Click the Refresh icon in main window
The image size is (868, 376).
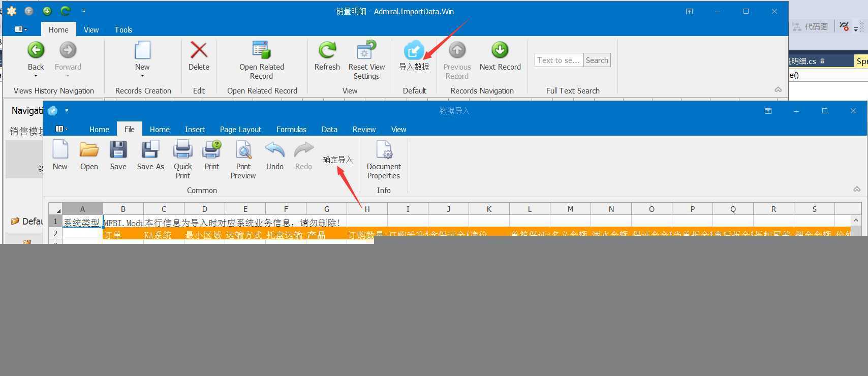(x=327, y=50)
